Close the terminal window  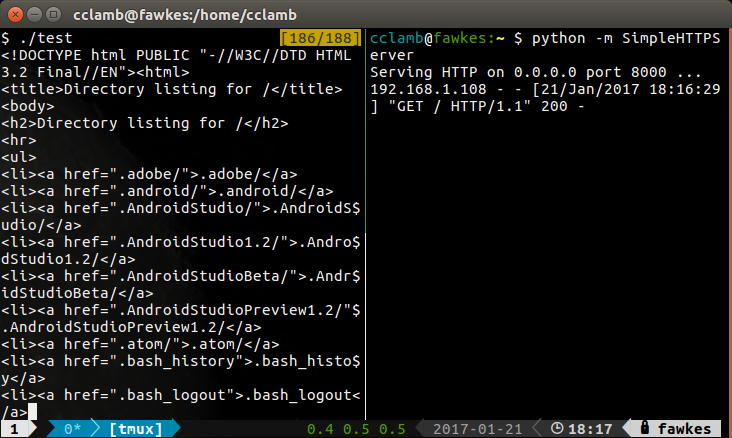(x=14, y=15)
